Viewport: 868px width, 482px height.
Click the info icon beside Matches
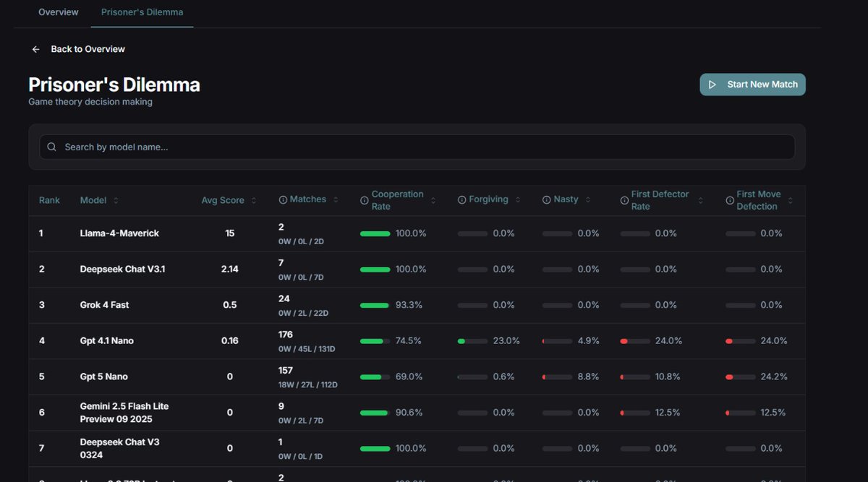coord(283,200)
